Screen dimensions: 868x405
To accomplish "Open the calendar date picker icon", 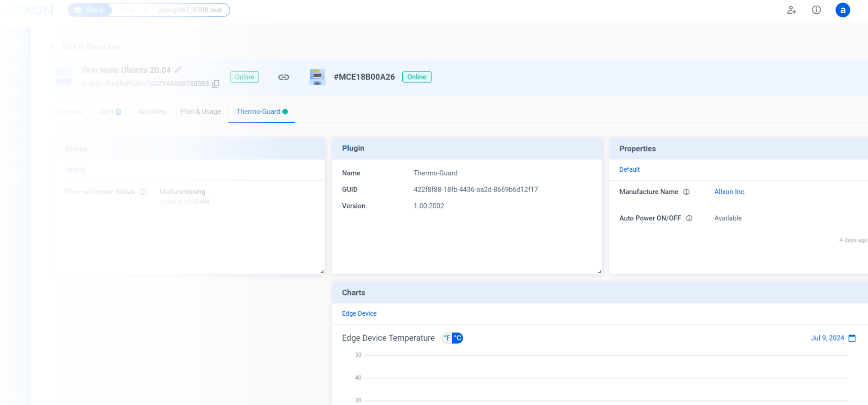I will coord(852,338).
